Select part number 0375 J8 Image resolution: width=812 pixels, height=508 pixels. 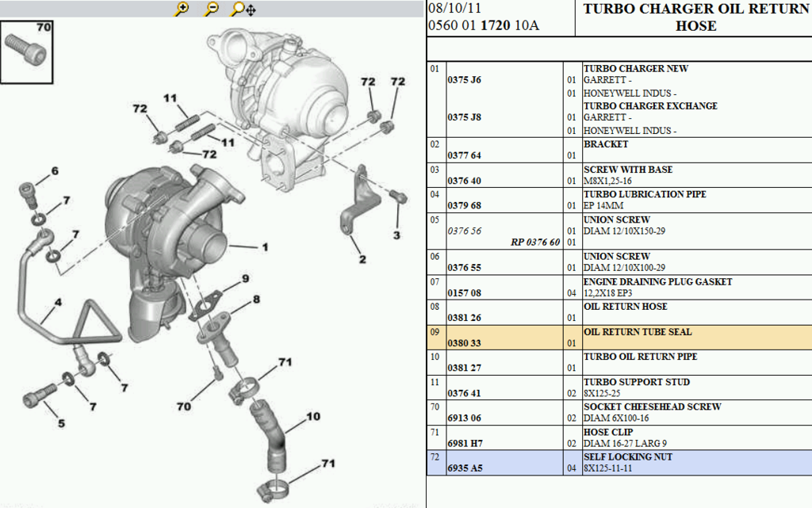click(465, 117)
